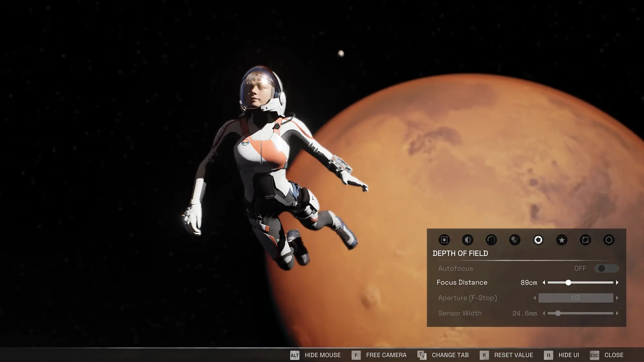Screen dimensions: 644x362
Task: Click the 24.6mm sensor width value
Action: point(525,313)
